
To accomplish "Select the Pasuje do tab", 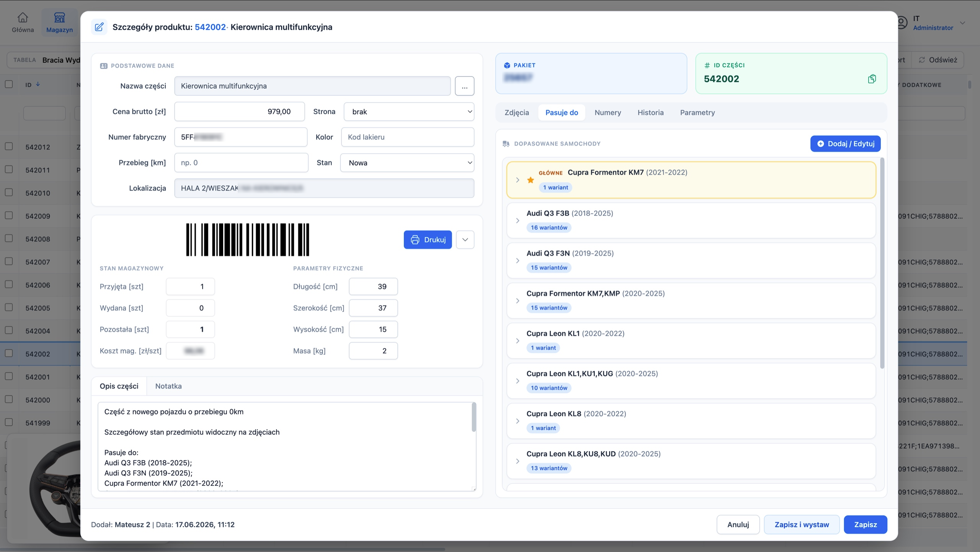I will tap(562, 113).
